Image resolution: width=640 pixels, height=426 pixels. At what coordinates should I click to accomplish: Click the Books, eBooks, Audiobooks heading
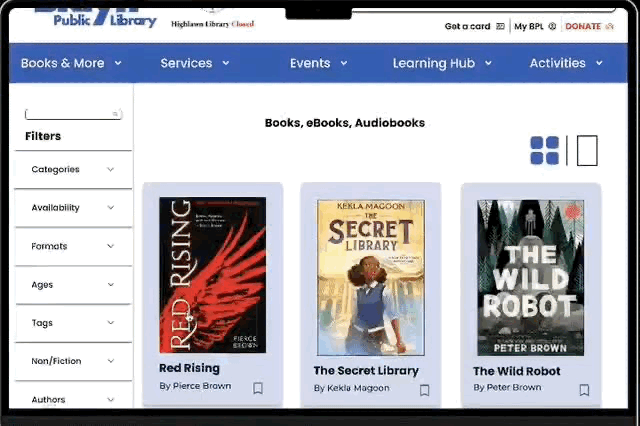345,123
